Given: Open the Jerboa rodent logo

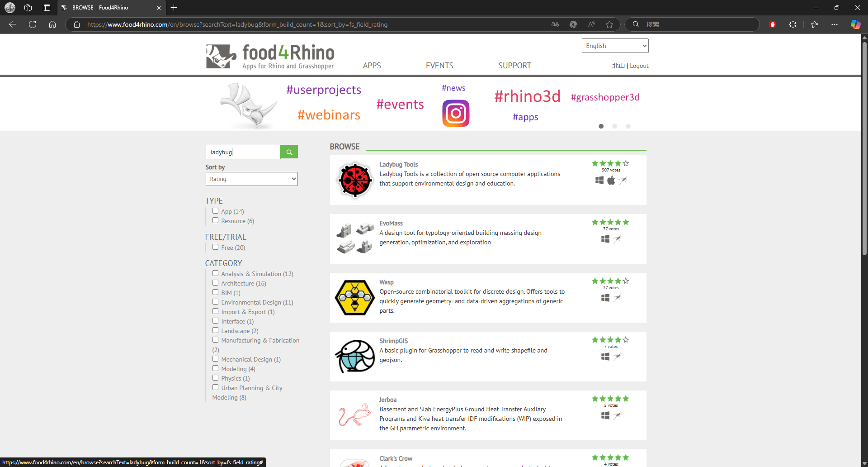Looking at the screenshot, I should [355, 415].
